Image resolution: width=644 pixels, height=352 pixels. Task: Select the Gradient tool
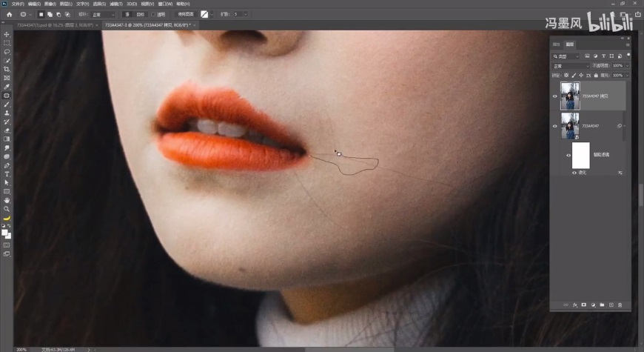(7, 139)
